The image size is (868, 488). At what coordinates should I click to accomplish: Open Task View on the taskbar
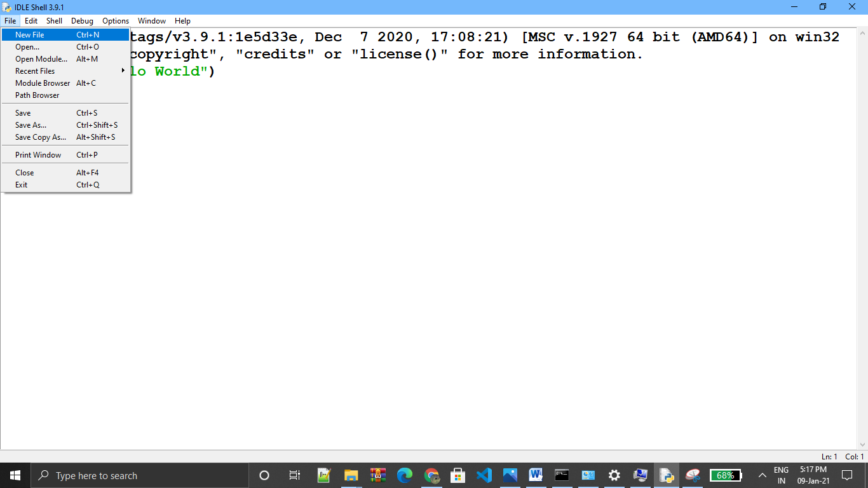(x=294, y=475)
